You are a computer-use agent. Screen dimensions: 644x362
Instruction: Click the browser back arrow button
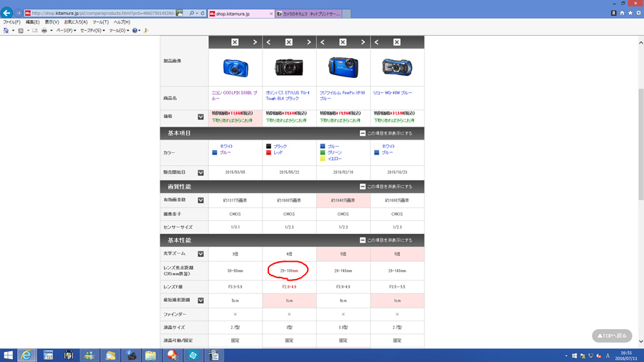coord(7,13)
